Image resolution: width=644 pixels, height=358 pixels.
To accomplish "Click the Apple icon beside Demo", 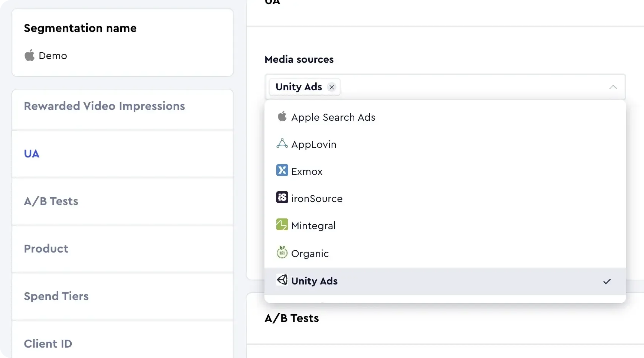I will pos(29,55).
